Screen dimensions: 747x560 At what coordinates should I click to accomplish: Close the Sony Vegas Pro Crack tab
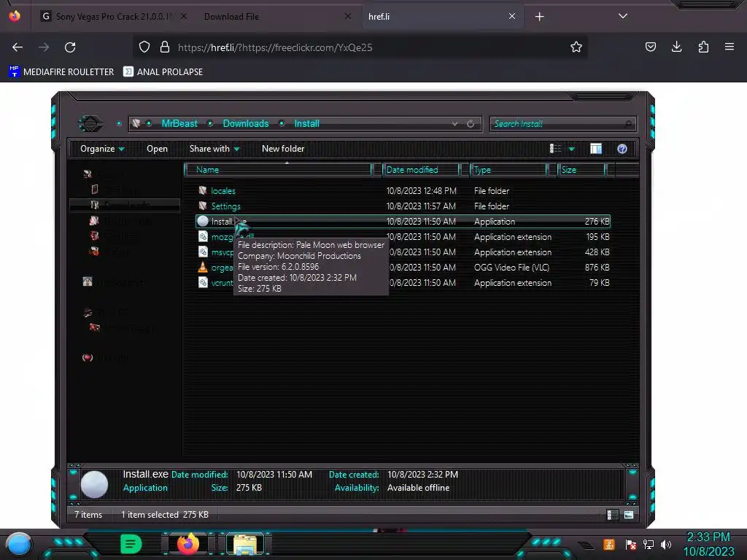(184, 16)
